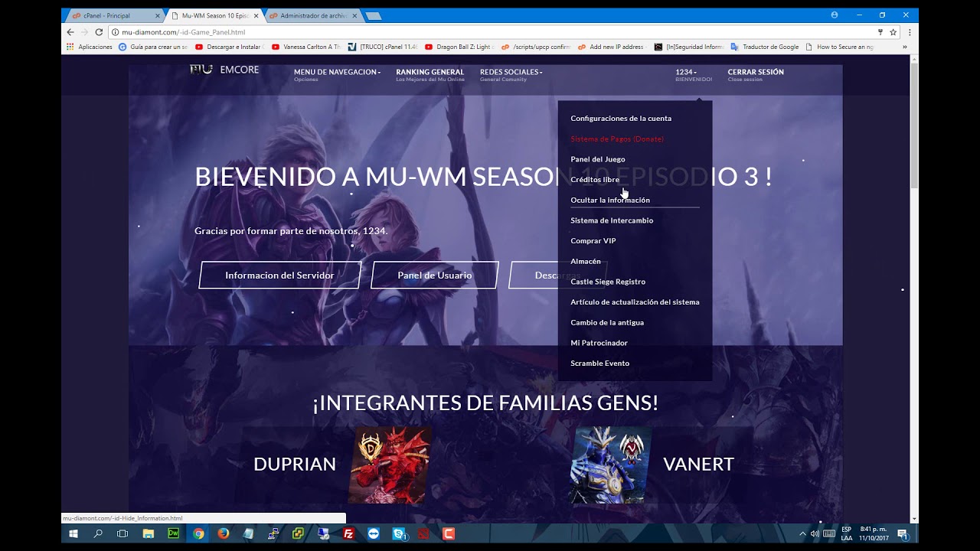Screen dimensions: 980x551
Task: Toggle the 1234 account dropdown
Action: click(686, 72)
